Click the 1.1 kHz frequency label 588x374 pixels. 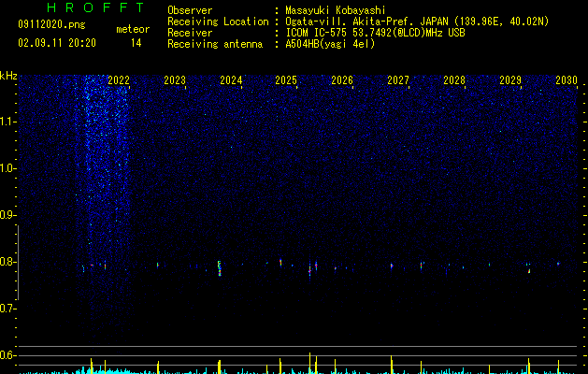click(8, 122)
